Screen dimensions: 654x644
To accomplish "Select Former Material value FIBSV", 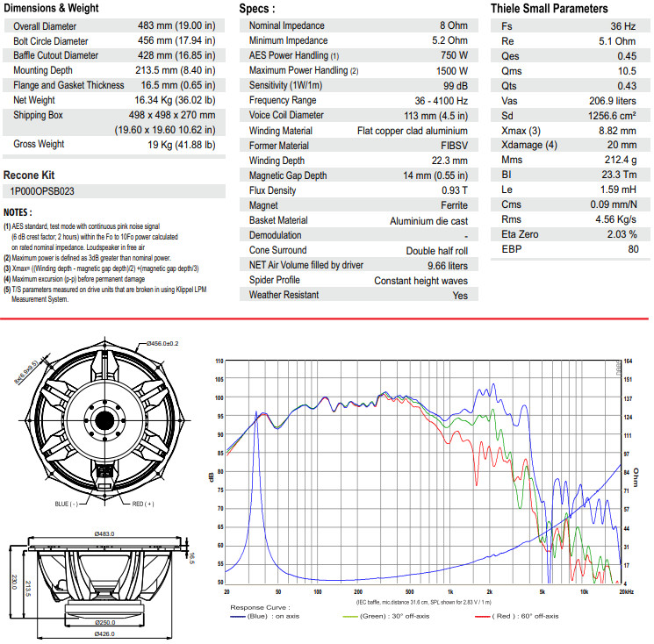I will point(454,146).
